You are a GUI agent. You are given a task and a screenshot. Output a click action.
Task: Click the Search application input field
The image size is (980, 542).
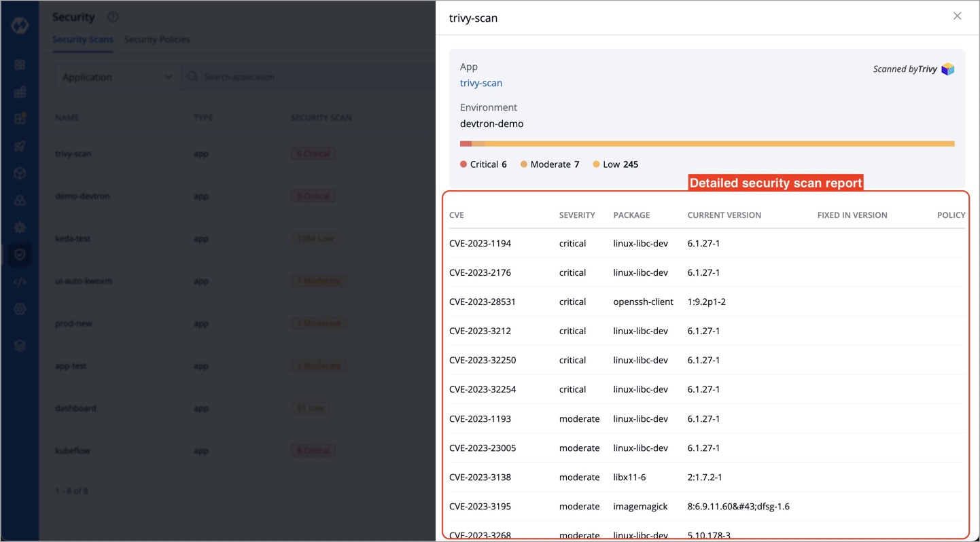point(306,77)
